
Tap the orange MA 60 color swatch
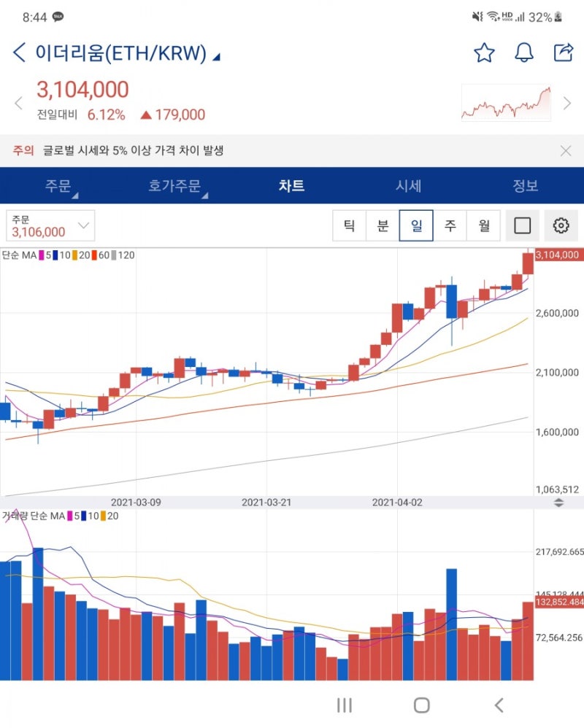click(x=94, y=255)
